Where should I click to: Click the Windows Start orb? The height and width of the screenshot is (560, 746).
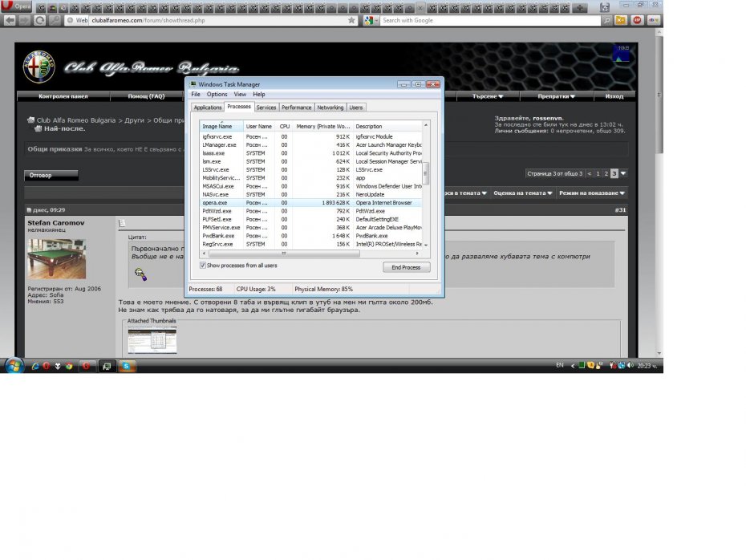(x=14, y=366)
